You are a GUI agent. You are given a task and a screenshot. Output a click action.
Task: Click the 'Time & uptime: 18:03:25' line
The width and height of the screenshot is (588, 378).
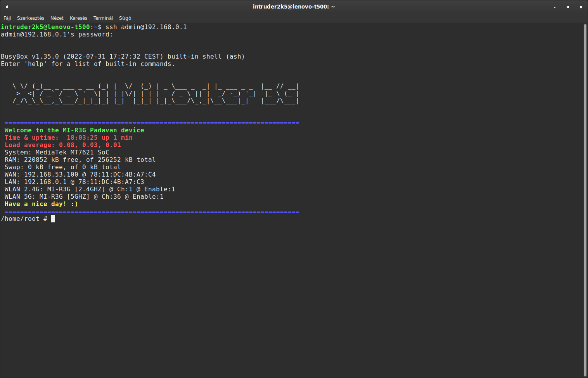tap(69, 138)
